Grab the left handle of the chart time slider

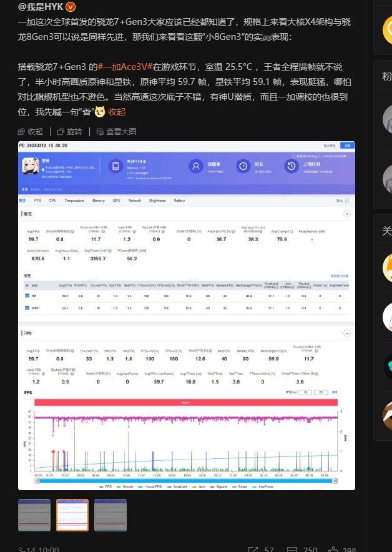click(x=37, y=481)
